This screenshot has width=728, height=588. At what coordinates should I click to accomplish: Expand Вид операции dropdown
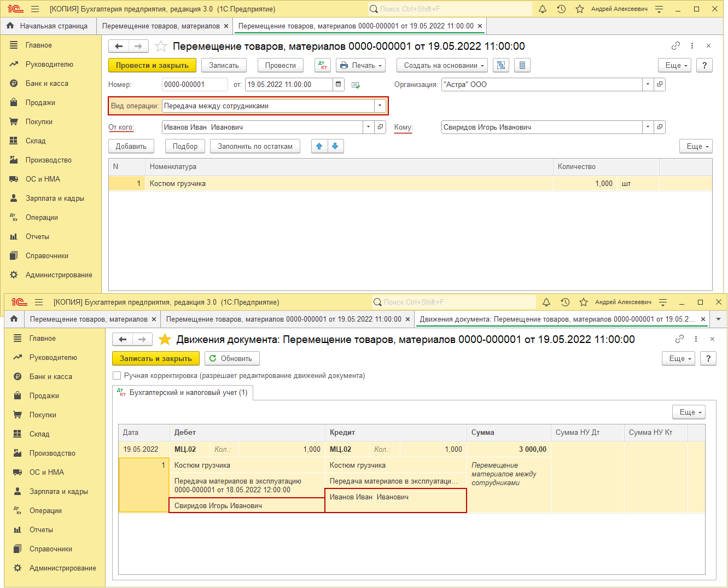(x=380, y=106)
